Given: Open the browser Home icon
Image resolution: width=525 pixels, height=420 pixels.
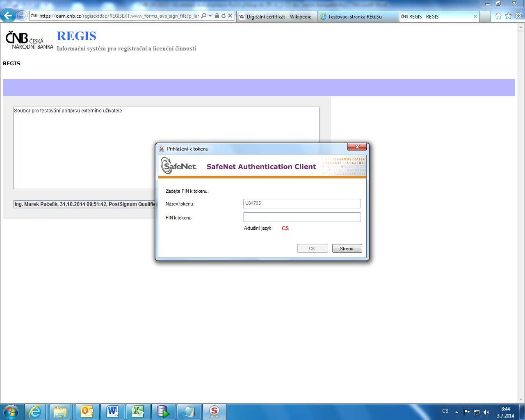Looking at the screenshot, I should tap(498, 16).
